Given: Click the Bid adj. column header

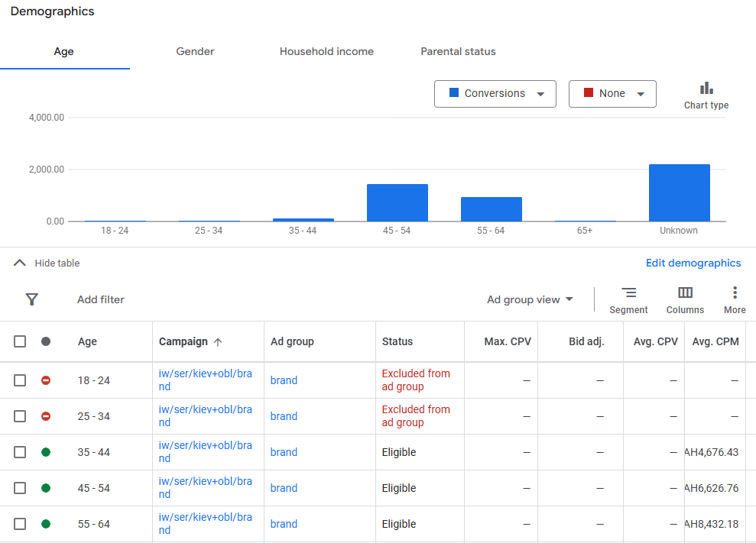Looking at the screenshot, I should pyautogui.click(x=586, y=341).
